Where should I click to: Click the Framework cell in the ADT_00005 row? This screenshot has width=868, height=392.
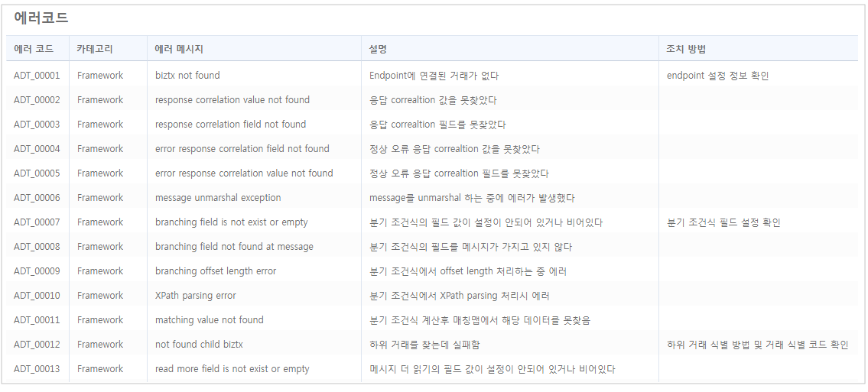pos(100,173)
